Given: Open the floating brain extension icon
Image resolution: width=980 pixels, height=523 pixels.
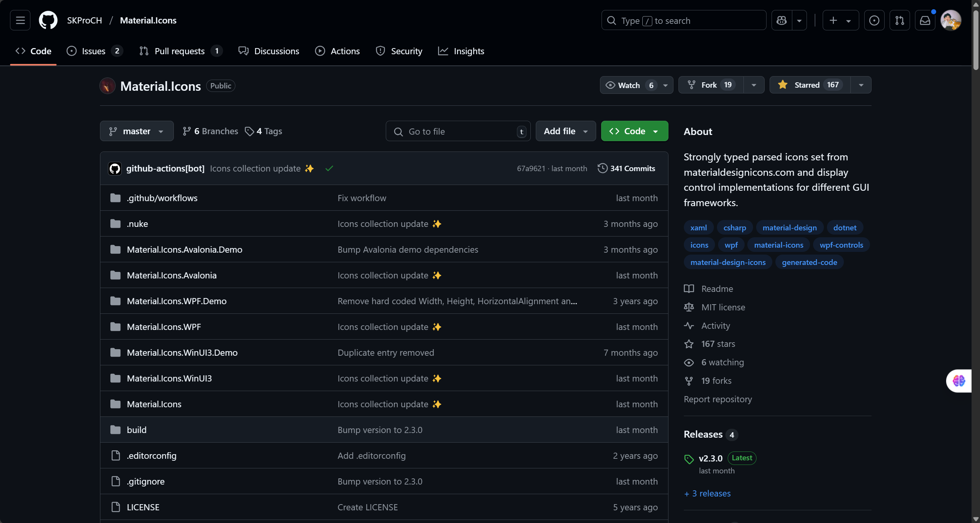Looking at the screenshot, I should [x=959, y=381].
